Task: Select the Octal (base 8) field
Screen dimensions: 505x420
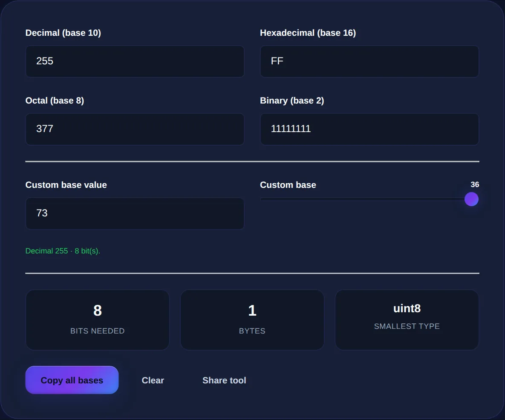Action: pyautogui.click(x=135, y=129)
